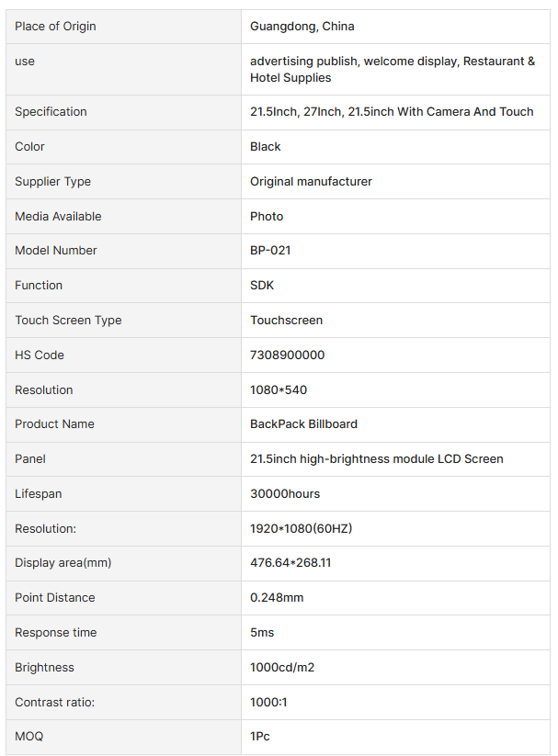Screen dimensions: 558x756
Task: Click the 1920*1080(60HZ) resolution value
Action: 302,529
